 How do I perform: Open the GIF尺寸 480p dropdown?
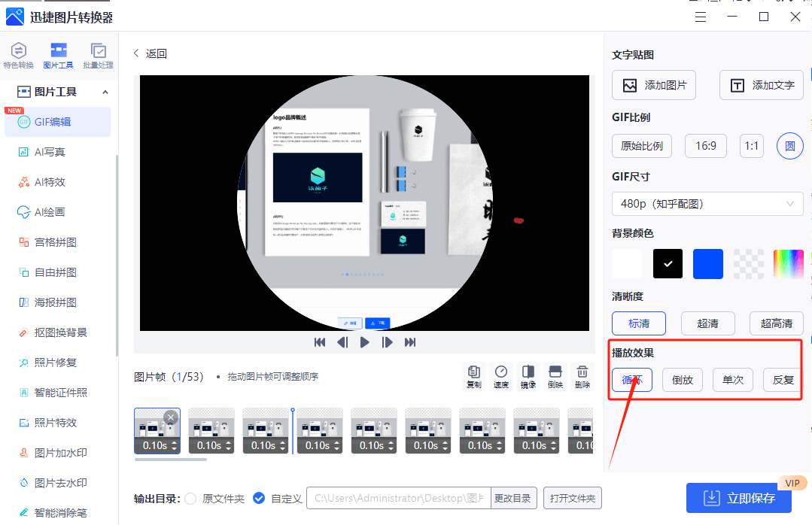coord(707,204)
